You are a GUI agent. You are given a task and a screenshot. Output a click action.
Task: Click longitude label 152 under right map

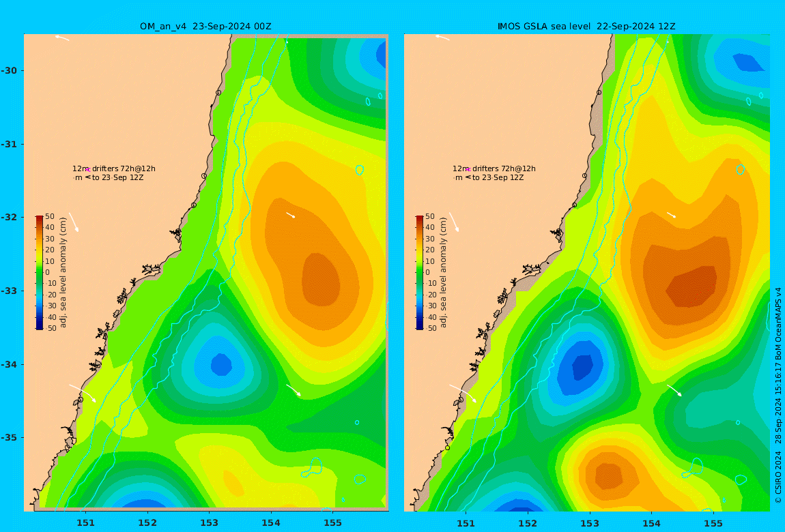click(528, 523)
